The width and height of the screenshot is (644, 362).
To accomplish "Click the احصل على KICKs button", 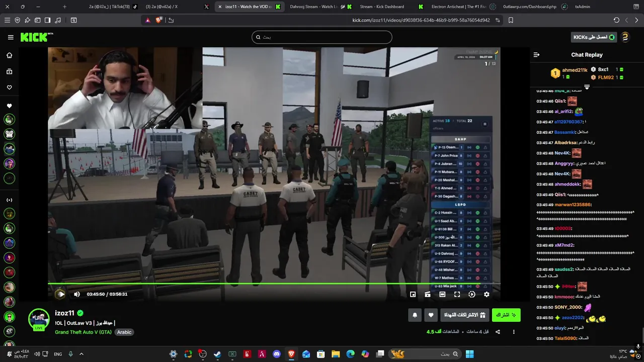I will (x=594, y=37).
